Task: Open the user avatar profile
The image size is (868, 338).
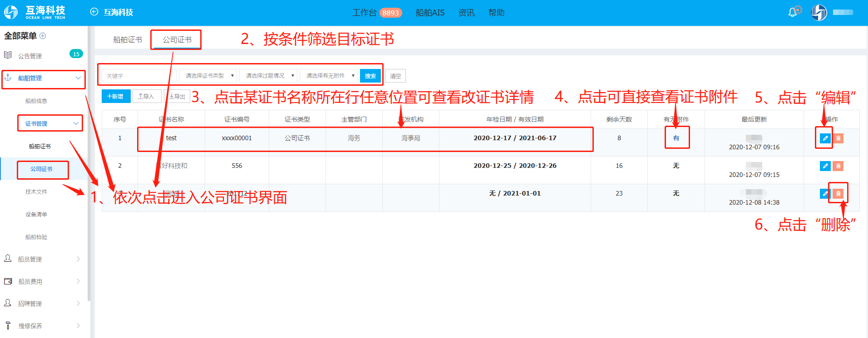Action: pos(819,12)
